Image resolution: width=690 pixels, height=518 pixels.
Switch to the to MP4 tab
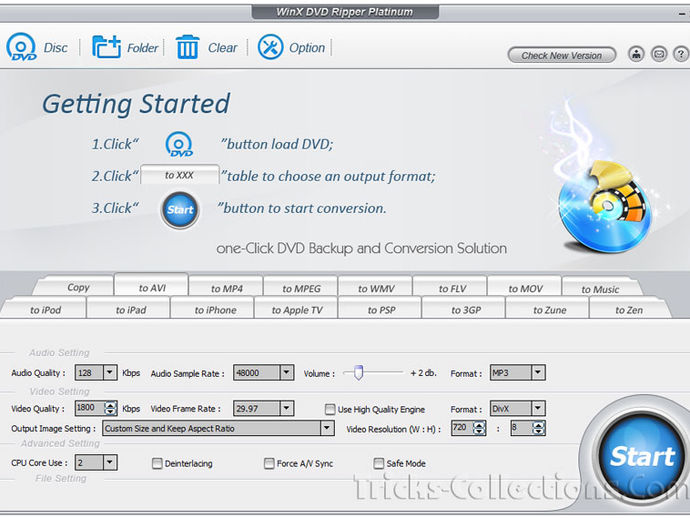click(226, 288)
